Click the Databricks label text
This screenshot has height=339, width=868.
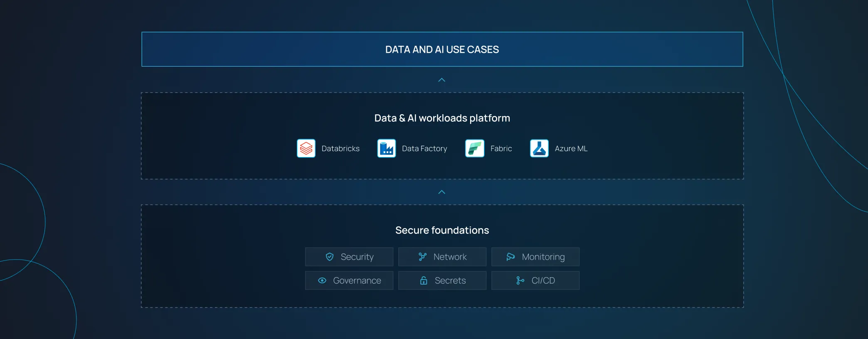[x=340, y=149]
